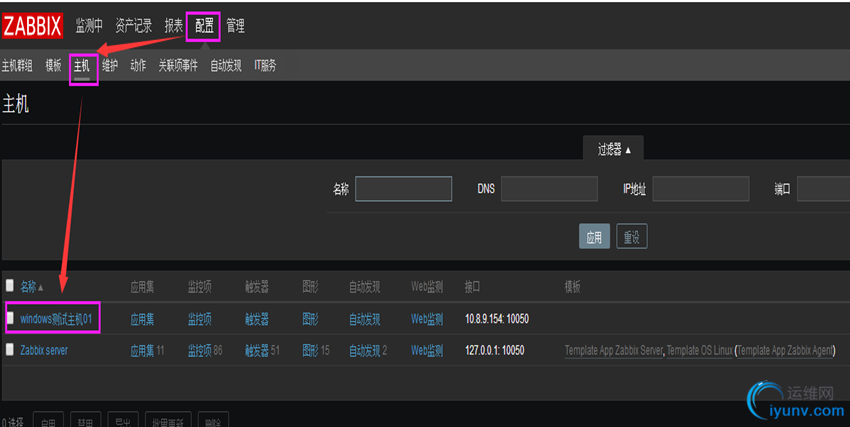Image resolution: width=850 pixels, height=427 pixels.
Task: Open Web监测 for windows测试主机01
Action: click(427, 319)
